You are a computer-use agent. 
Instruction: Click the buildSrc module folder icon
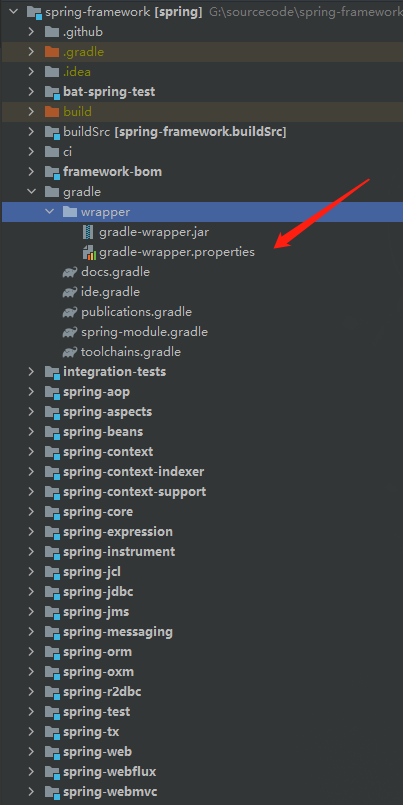52,132
